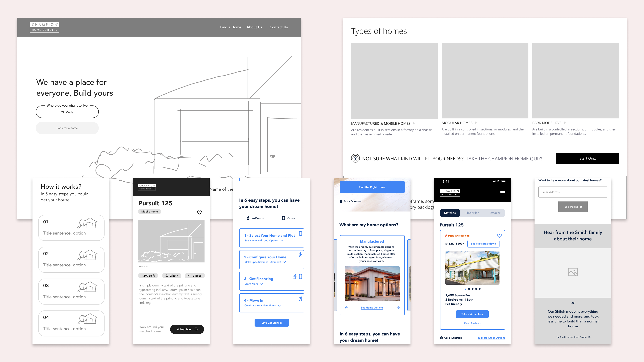Favorite the Popular Near You listing heart

499,235
